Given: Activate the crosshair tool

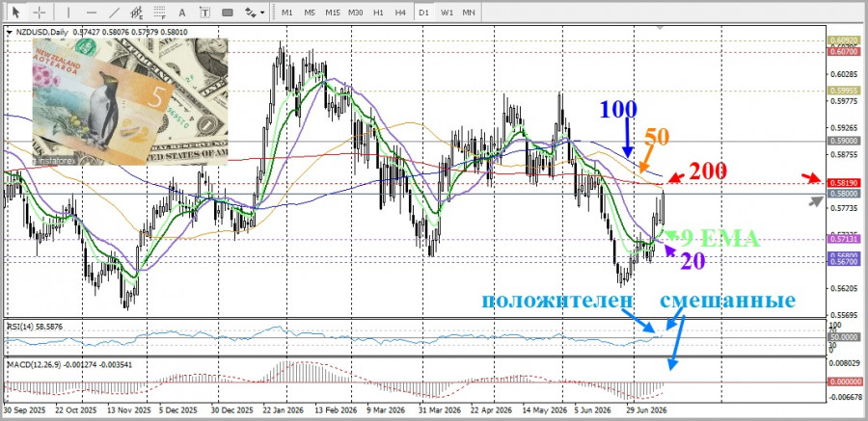Looking at the screenshot, I should [40, 12].
